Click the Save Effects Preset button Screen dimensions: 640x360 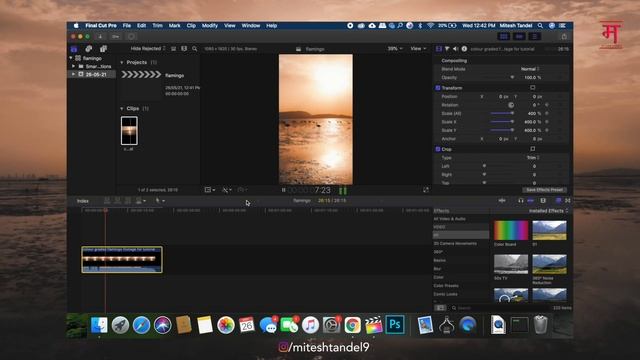544,190
